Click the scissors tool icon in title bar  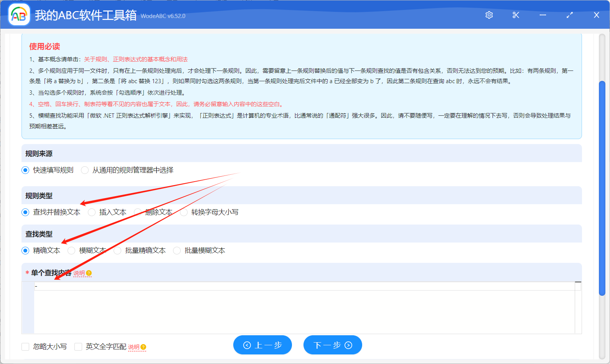(x=516, y=15)
